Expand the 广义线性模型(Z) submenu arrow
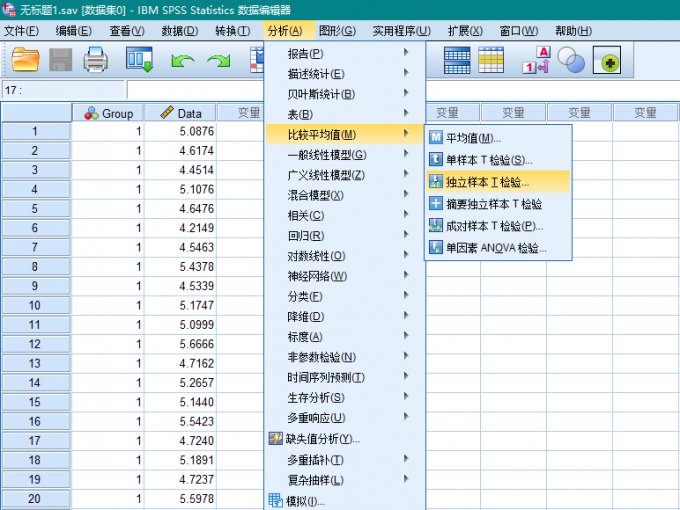 tap(406, 174)
